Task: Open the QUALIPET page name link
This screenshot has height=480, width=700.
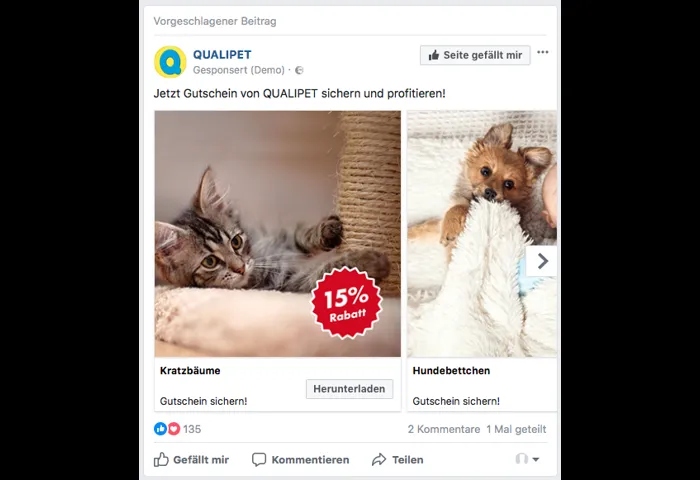Action: click(x=222, y=54)
